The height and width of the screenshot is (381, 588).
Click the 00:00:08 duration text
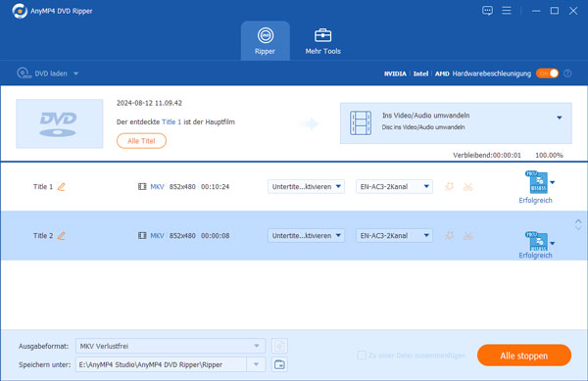216,236
